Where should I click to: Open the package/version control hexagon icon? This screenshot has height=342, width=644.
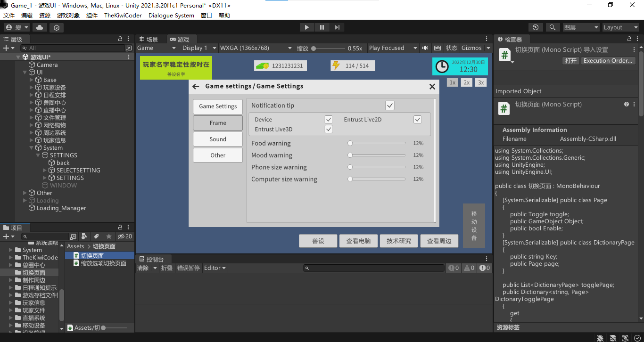pos(56,28)
